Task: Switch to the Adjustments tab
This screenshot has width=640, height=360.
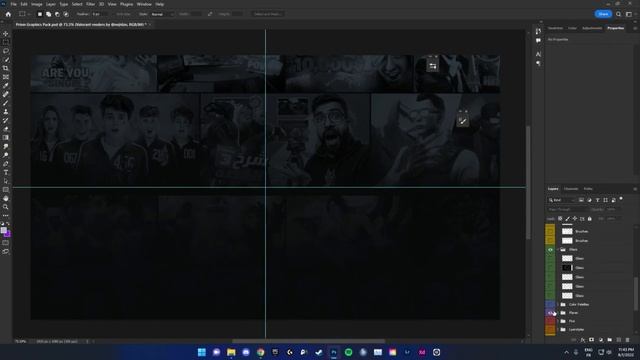Action: (x=592, y=28)
